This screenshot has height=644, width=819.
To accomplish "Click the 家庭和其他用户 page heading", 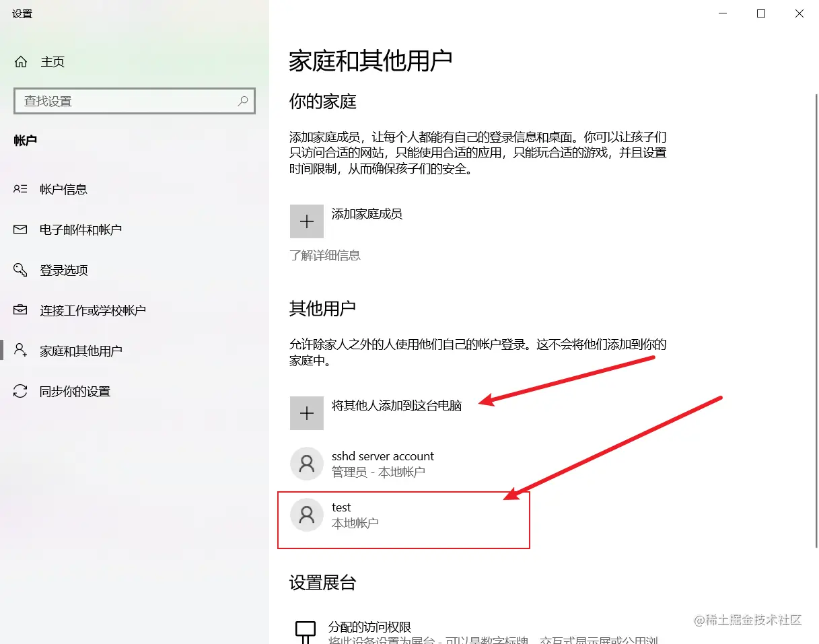I will click(x=370, y=61).
